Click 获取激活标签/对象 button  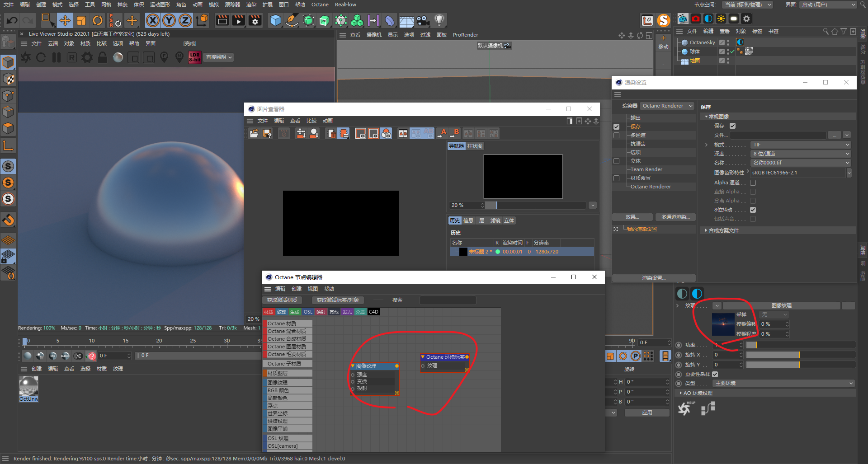click(x=338, y=300)
